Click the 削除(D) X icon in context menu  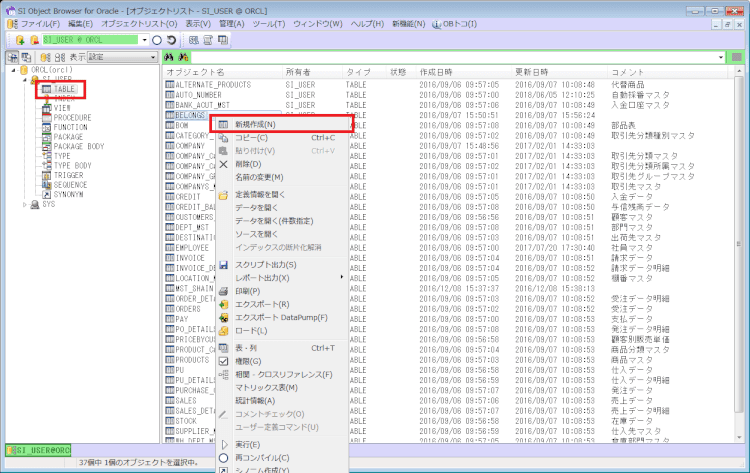point(223,164)
